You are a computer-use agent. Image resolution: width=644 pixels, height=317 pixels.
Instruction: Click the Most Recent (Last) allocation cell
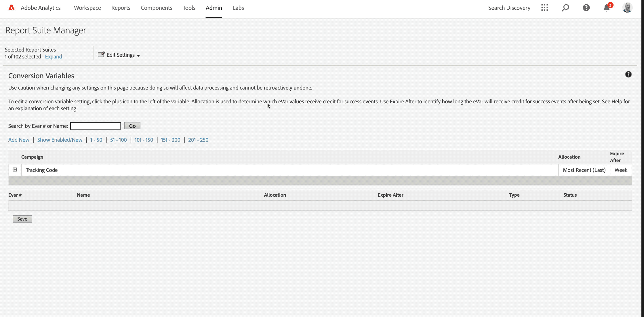pyautogui.click(x=584, y=170)
